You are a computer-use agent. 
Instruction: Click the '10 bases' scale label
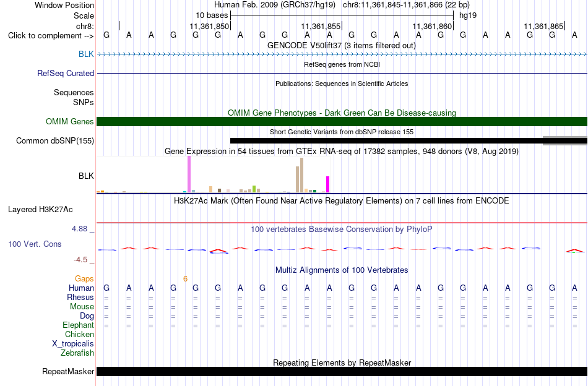(212, 15)
